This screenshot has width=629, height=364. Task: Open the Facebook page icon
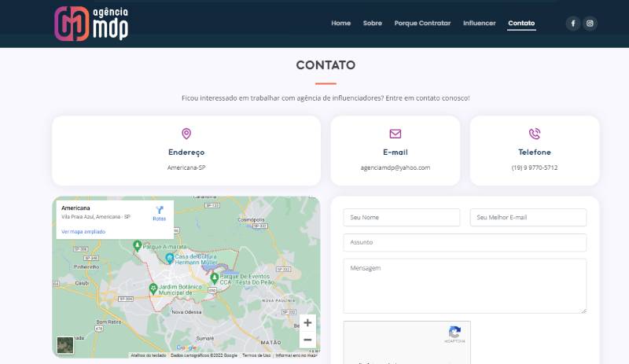coord(572,24)
